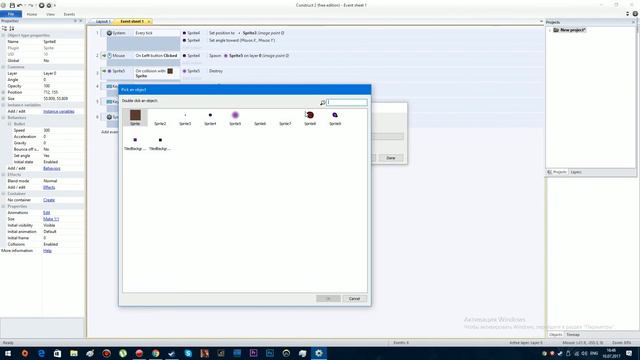Click the Mouse icon in event 2

pyautogui.click(x=109, y=56)
